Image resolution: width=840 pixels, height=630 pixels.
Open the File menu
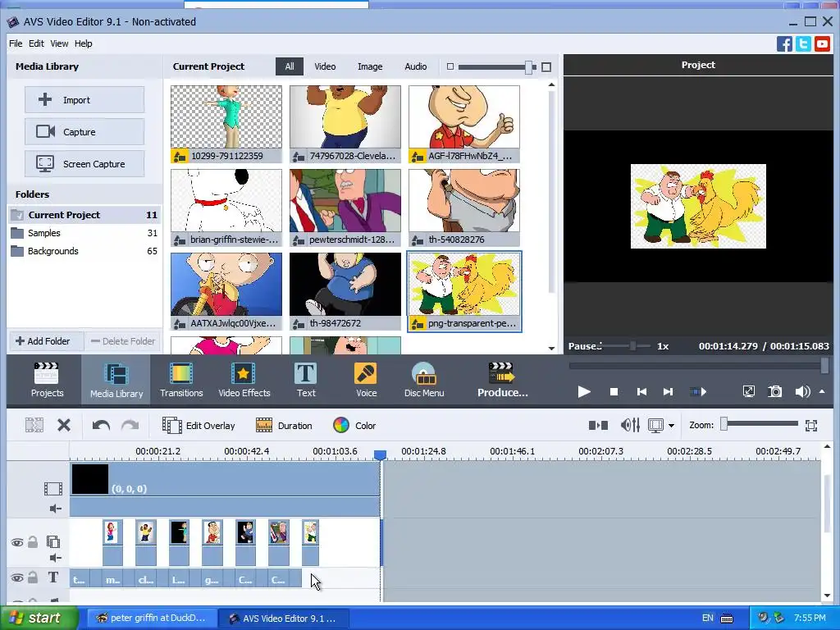click(16, 43)
